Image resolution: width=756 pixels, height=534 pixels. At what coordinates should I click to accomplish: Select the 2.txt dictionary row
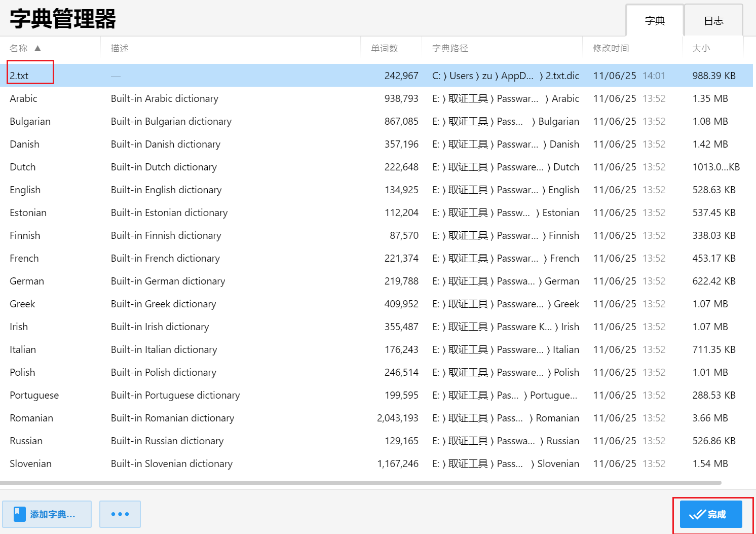click(19, 76)
